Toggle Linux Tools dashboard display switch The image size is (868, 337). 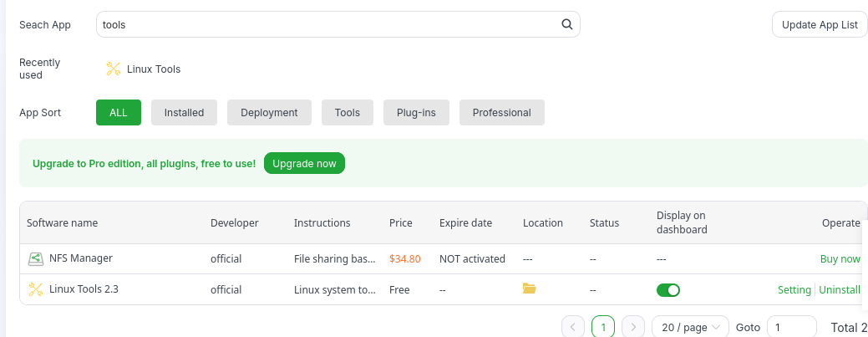(667, 290)
